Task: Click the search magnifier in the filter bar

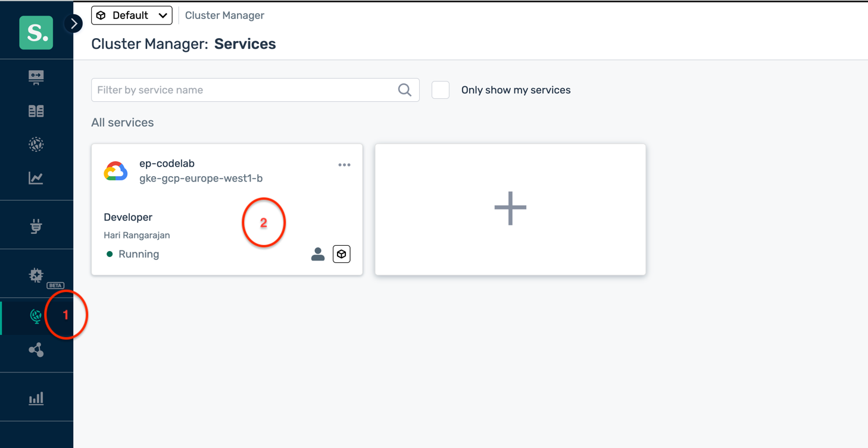Action: click(404, 89)
